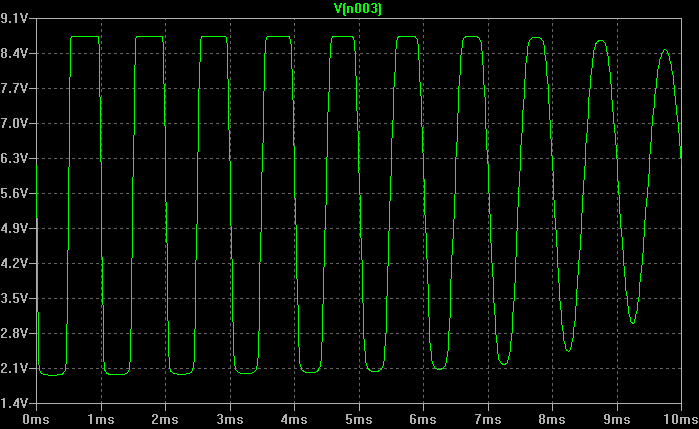The width and height of the screenshot is (699, 429).
Task: Click the V(n003) trace label
Action: click(x=357, y=8)
